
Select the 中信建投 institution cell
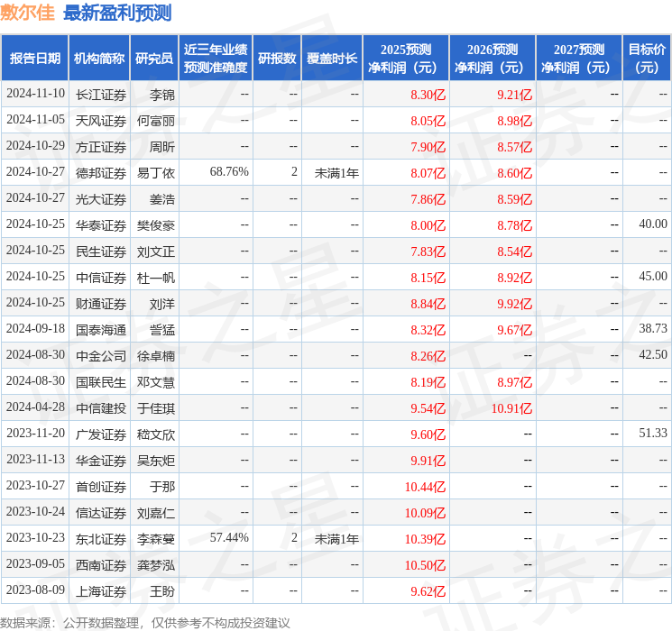[101, 408]
